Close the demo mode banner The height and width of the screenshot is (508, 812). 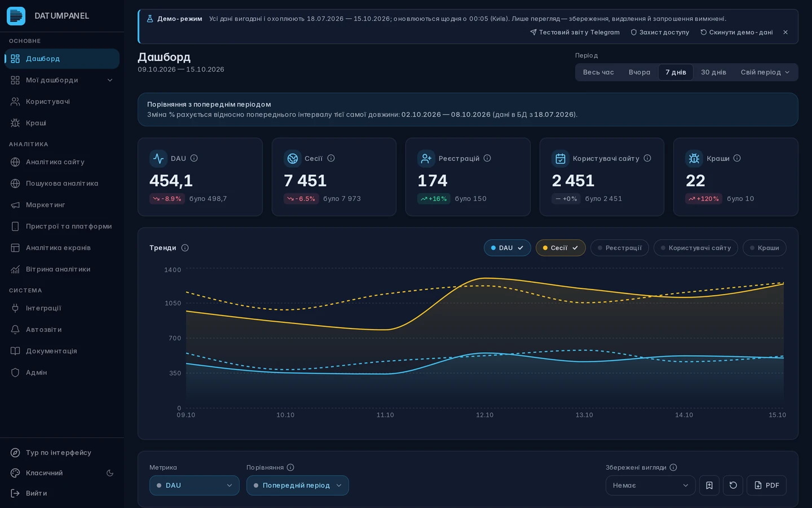click(x=785, y=32)
